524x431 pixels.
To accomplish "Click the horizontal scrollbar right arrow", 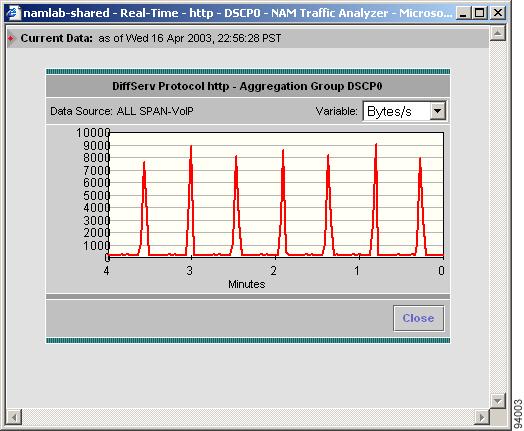I will [x=482, y=417].
